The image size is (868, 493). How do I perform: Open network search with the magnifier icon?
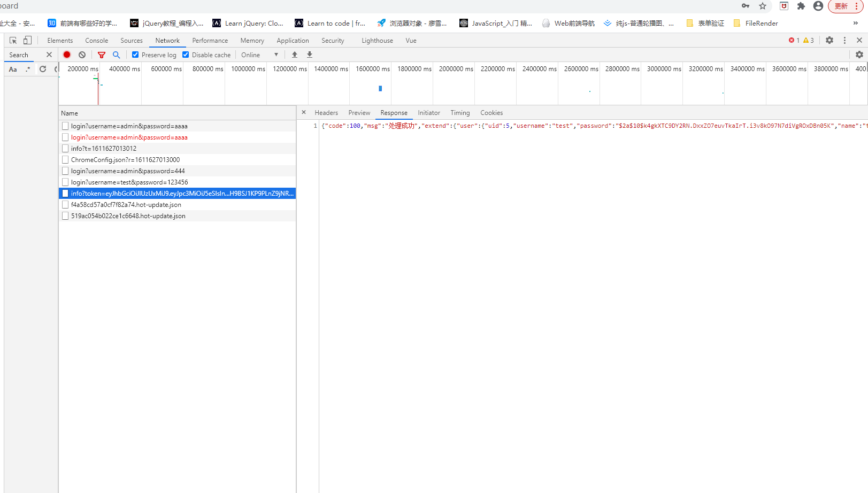tap(116, 55)
